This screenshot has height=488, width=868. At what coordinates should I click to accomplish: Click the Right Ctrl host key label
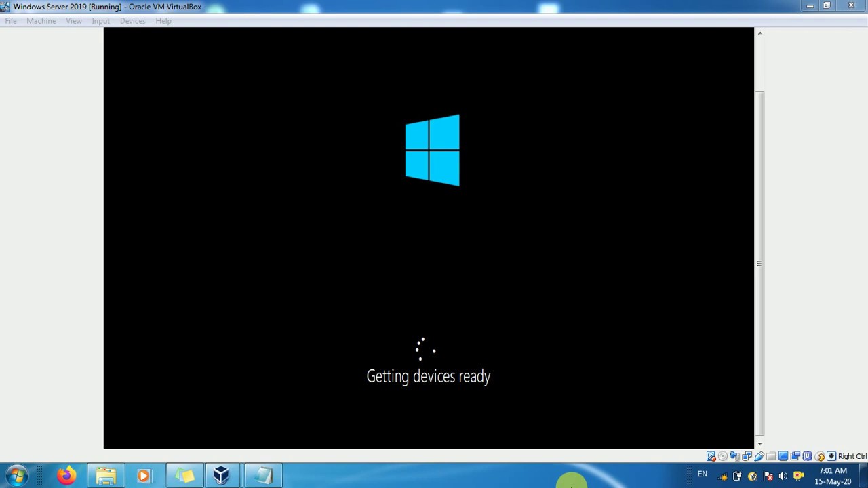coord(852,456)
